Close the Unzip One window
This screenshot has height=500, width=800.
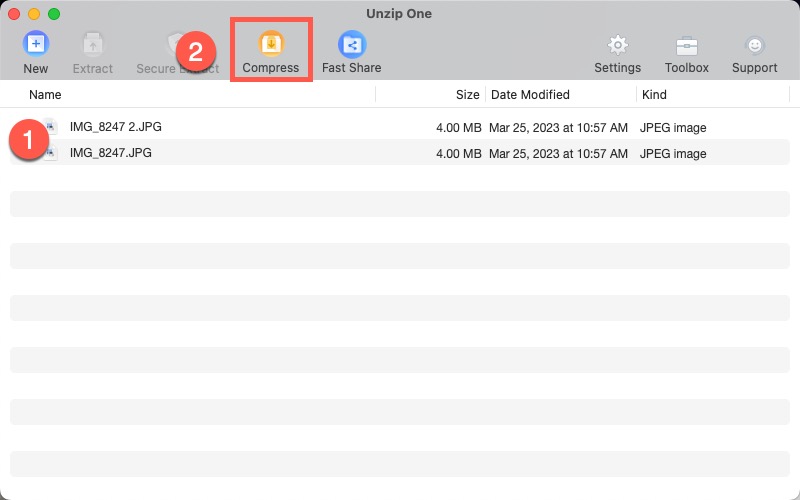point(14,14)
